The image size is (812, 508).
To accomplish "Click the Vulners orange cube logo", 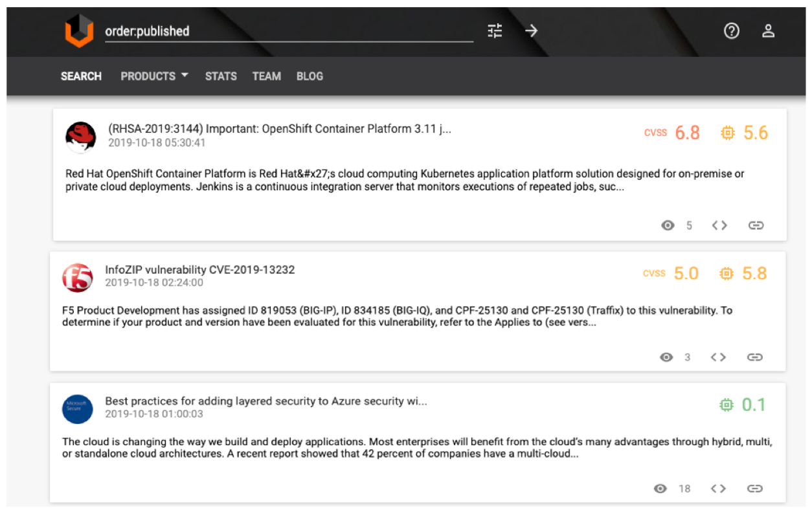I will click(x=79, y=32).
